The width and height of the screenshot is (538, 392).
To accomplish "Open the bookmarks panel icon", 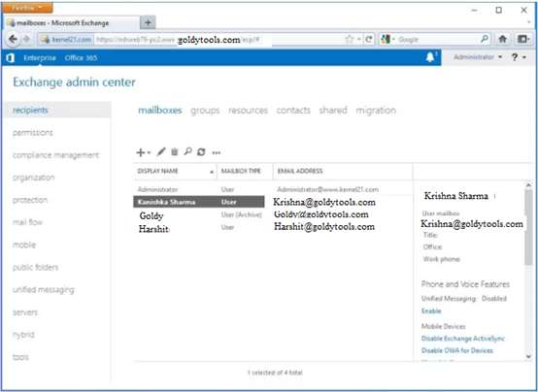I will click(523, 39).
